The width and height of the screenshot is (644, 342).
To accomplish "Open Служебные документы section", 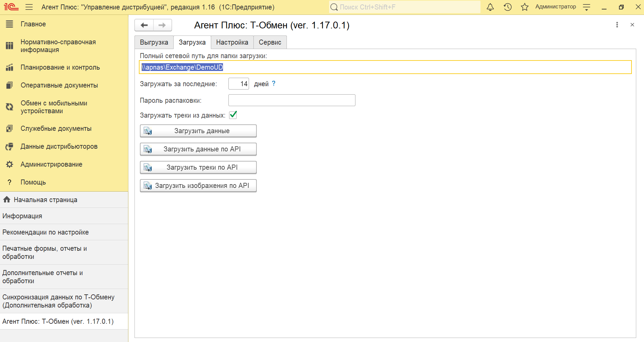I will (x=64, y=128).
